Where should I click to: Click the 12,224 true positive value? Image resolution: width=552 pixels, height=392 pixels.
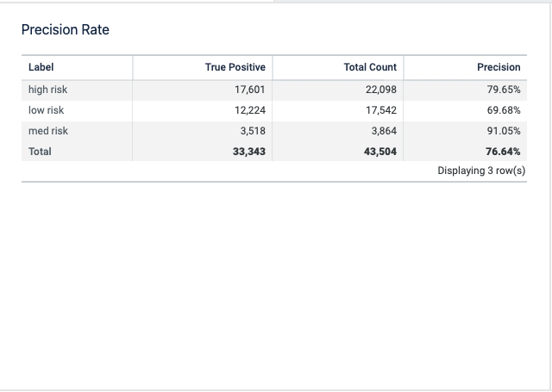[x=249, y=110]
